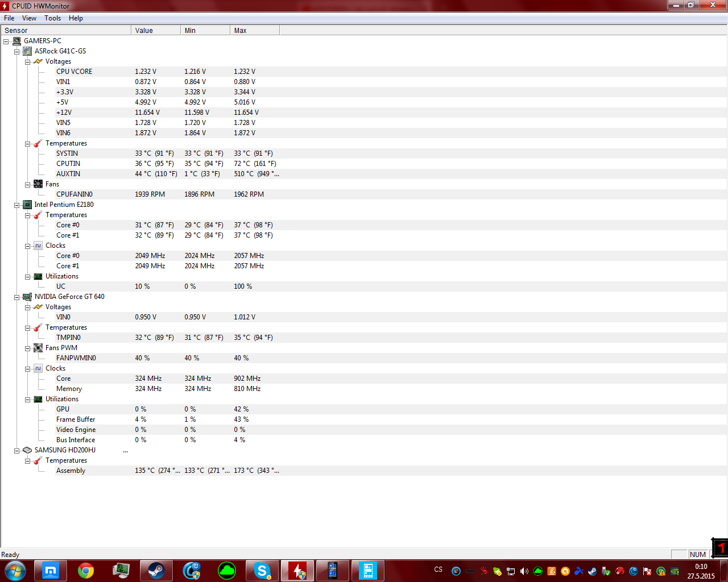This screenshot has height=582, width=728.
Task: Click the Value column header
Action: click(x=156, y=31)
